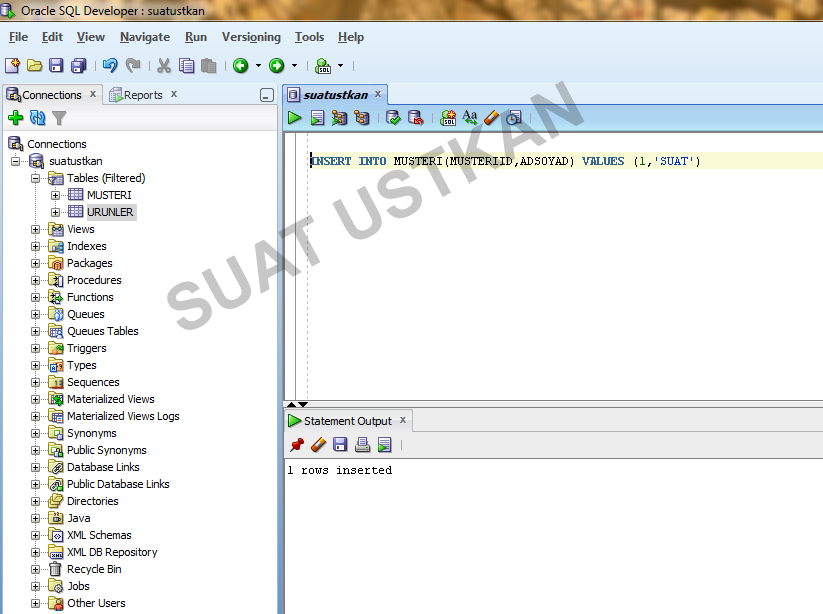Viewport: 823px width, 614px height.
Task: Close the Reports tab
Action: (x=174, y=94)
